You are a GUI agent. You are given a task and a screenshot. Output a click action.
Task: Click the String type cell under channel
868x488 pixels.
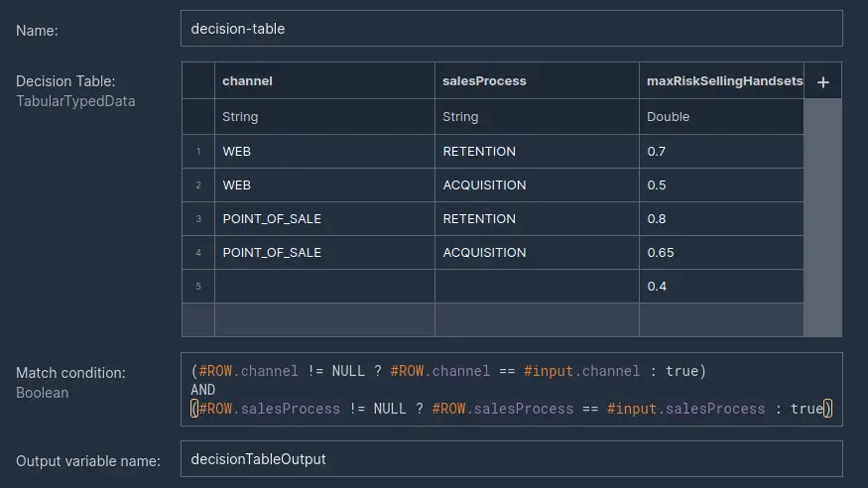point(324,117)
